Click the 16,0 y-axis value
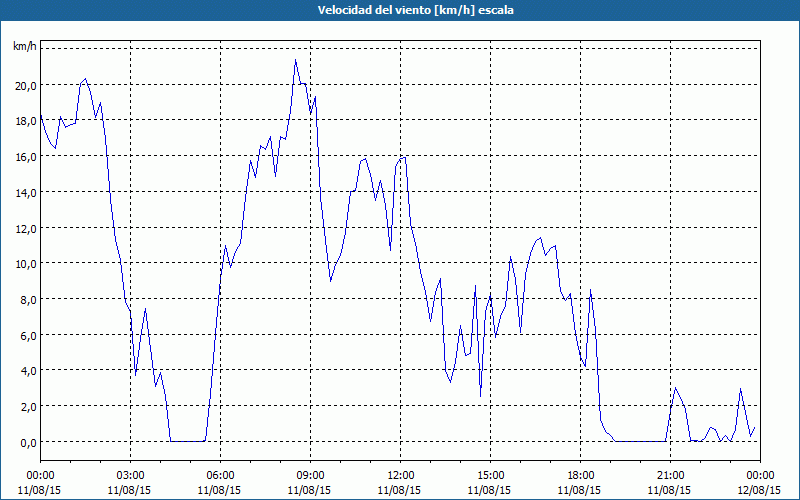Image resolution: width=800 pixels, height=500 pixels. 26,157
